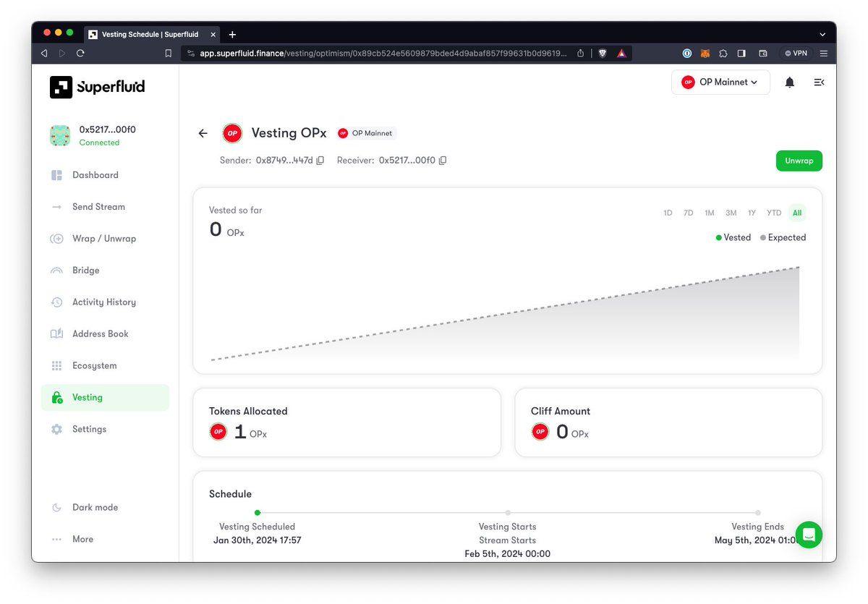
Task: Click the Send Stream arrow icon
Action: 56,207
